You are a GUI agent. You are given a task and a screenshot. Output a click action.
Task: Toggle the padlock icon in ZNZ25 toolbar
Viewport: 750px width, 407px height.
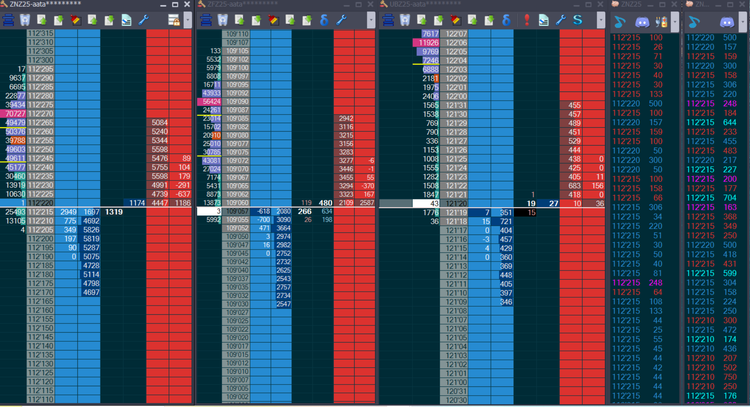(x=174, y=20)
